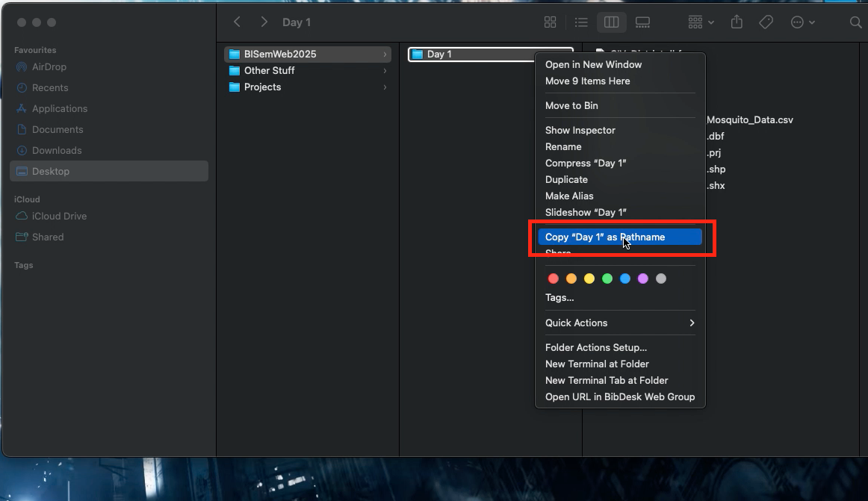This screenshot has height=501, width=868.
Task: Select column view in toolbar
Action: tap(611, 22)
